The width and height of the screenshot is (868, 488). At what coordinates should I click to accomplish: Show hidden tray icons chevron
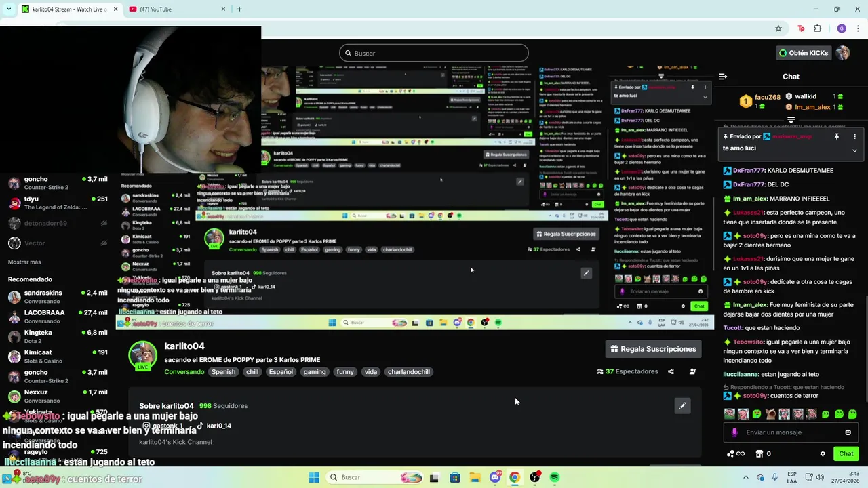click(745, 477)
